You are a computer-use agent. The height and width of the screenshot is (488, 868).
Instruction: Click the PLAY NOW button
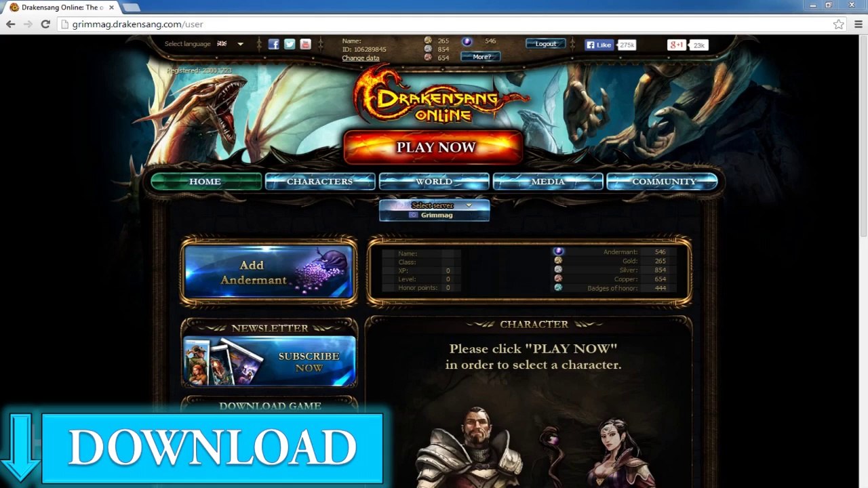coord(434,147)
